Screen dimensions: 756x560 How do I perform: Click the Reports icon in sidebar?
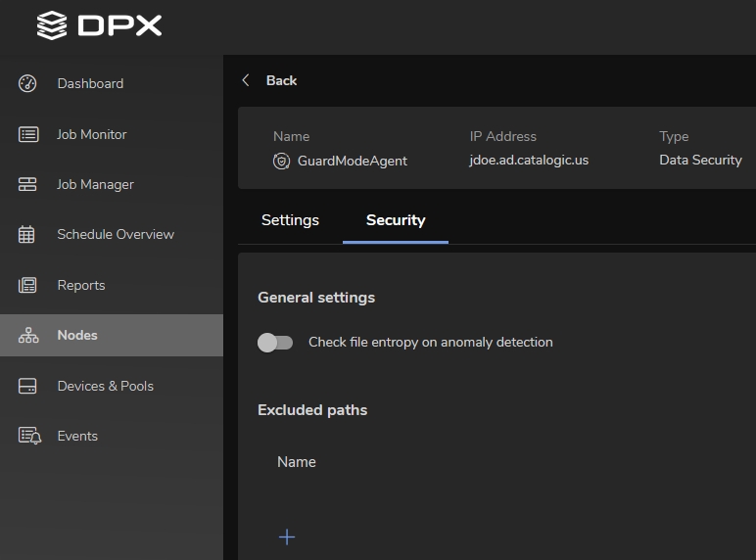click(x=28, y=285)
